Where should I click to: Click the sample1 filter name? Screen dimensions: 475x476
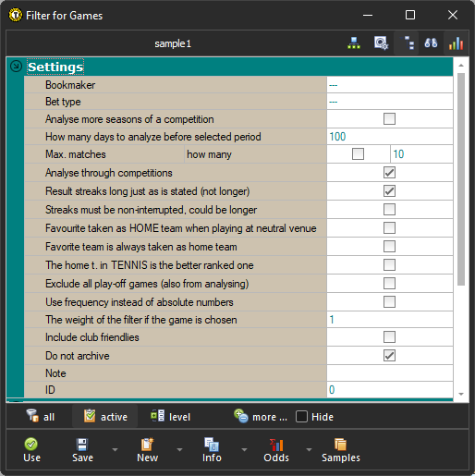pos(173,43)
